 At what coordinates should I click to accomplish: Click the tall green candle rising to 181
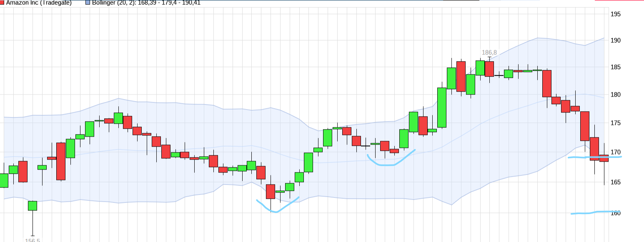click(442, 107)
